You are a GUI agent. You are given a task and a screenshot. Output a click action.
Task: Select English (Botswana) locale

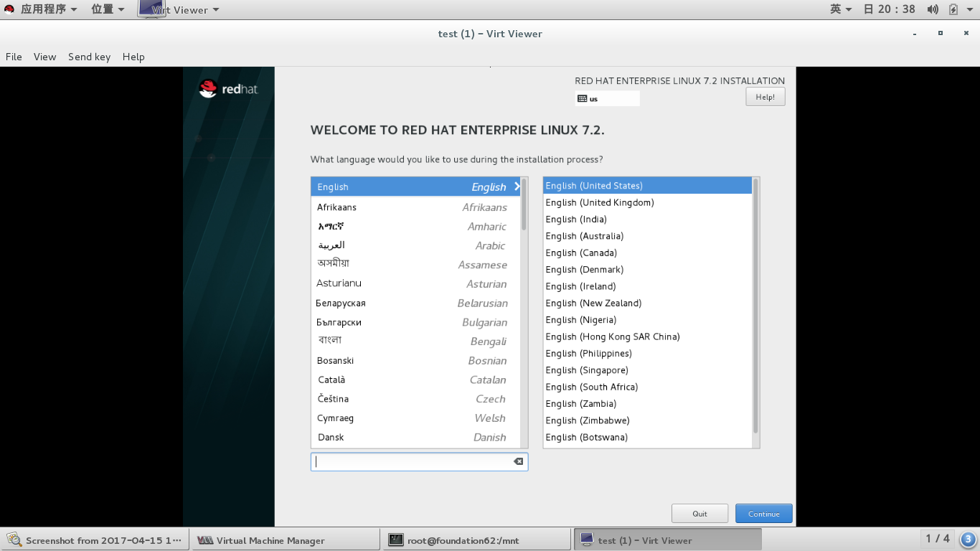pyautogui.click(x=648, y=437)
